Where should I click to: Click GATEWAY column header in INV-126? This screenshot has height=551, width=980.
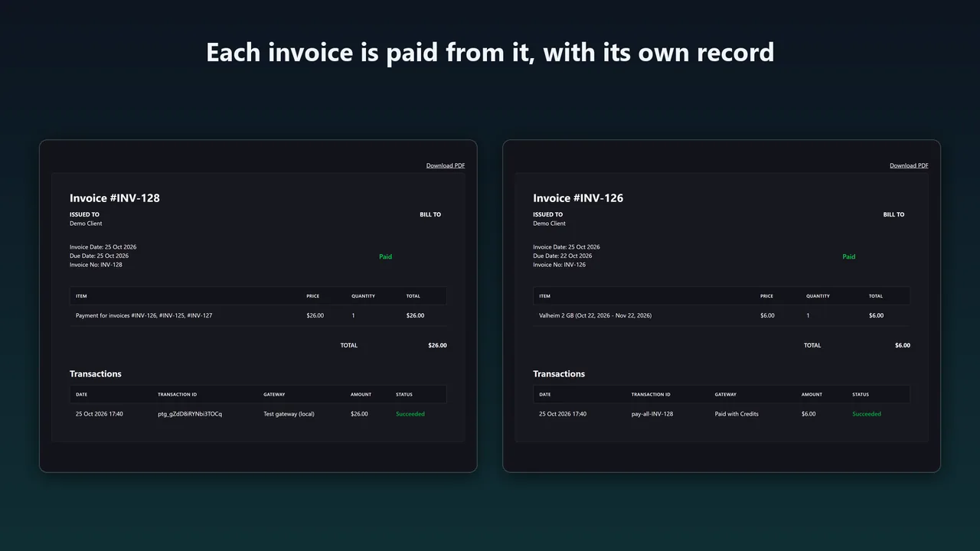pos(726,395)
